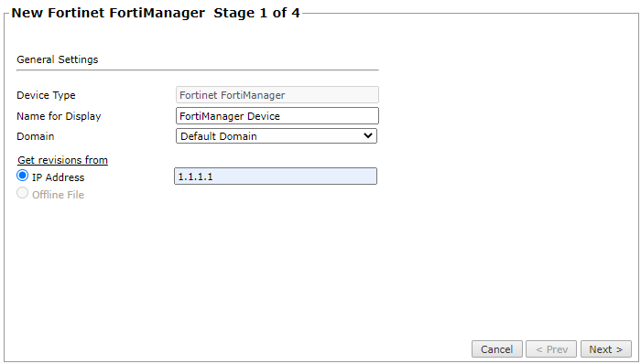This screenshot has width=641, height=364.
Task: Open the Domain dropdown showing Default Domain
Action: click(x=277, y=136)
